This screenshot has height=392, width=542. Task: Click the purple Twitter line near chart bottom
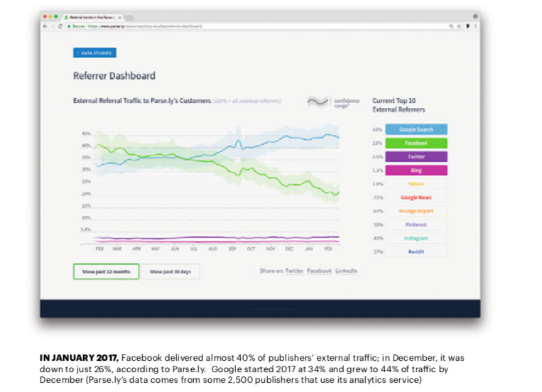(x=217, y=237)
